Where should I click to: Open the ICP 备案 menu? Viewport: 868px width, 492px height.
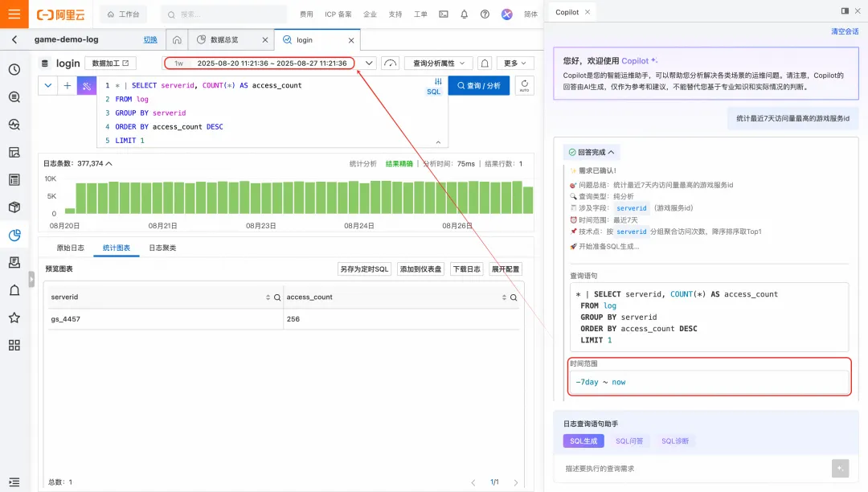338,14
